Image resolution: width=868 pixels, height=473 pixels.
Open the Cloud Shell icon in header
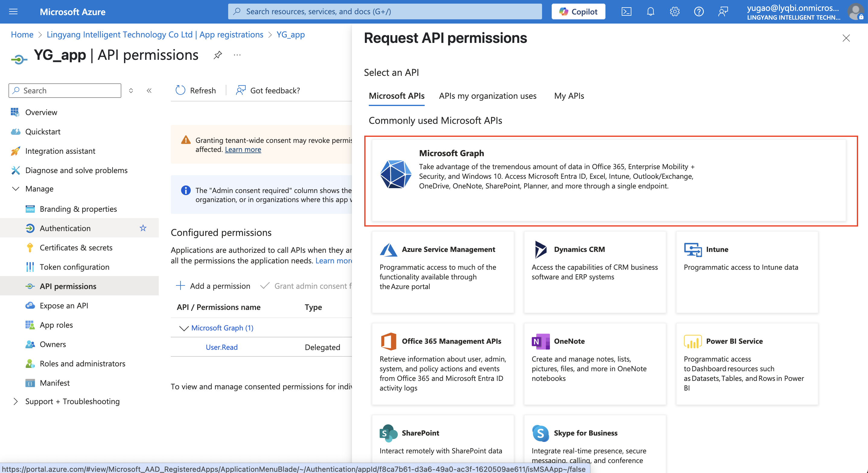click(626, 12)
